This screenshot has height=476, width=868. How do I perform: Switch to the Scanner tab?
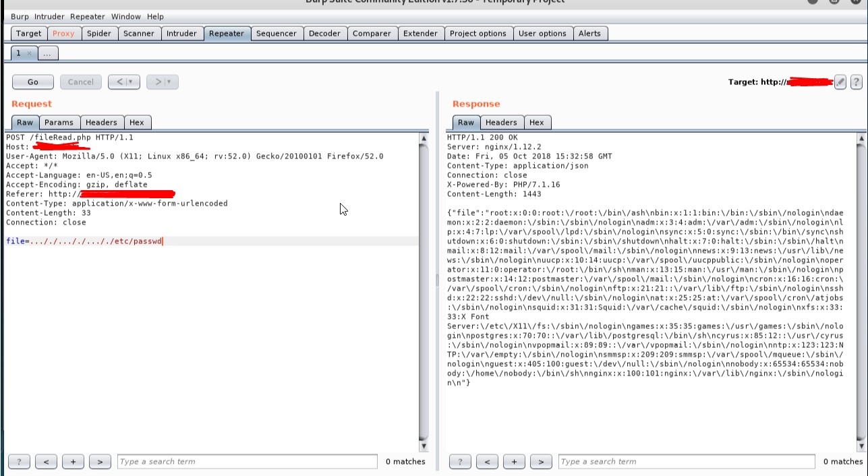[x=139, y=34]
